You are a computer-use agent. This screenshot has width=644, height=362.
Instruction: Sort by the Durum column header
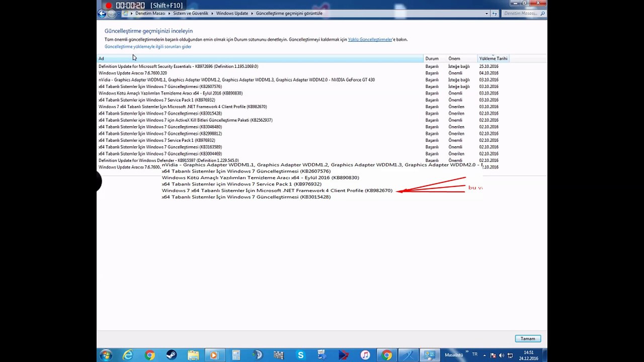click(x=435, y=58)
